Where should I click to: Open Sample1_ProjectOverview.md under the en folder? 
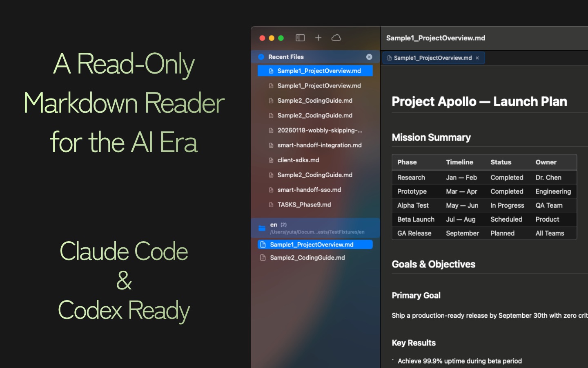315,245
